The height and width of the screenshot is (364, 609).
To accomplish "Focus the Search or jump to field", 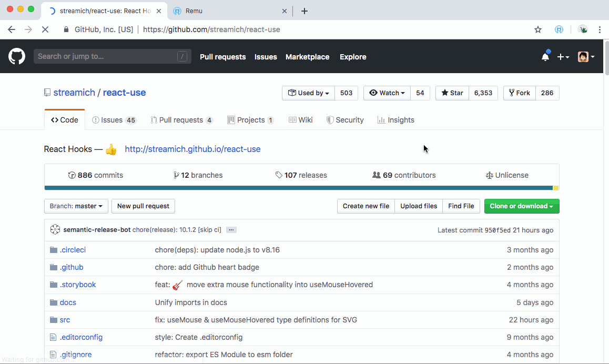I will point(112,56).
